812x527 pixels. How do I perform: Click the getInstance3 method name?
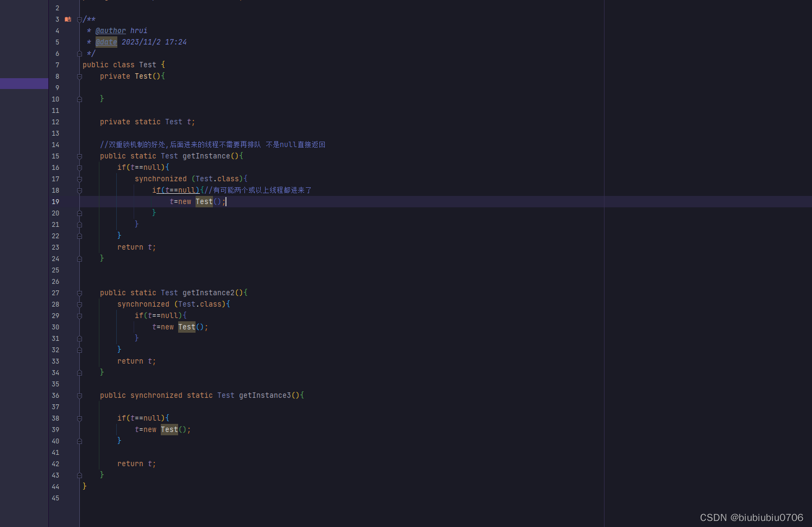pos(265,396)
